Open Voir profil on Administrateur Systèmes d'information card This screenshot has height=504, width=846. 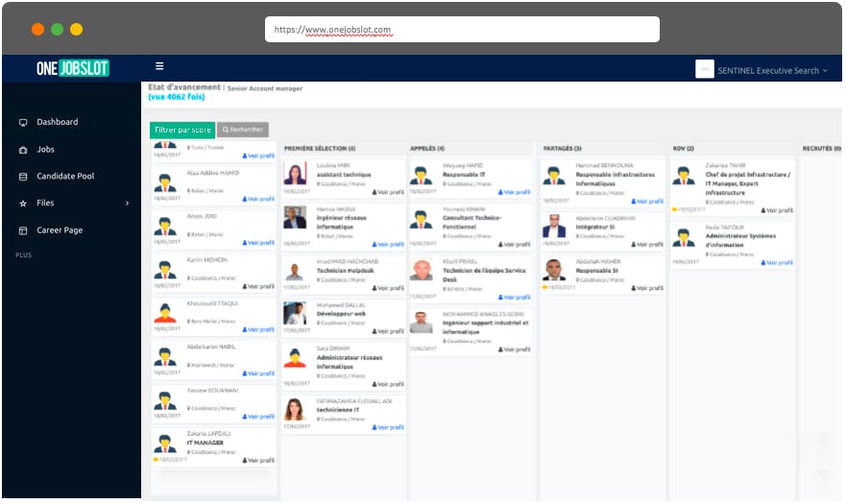pyautogui.click(x=777, y=263)
